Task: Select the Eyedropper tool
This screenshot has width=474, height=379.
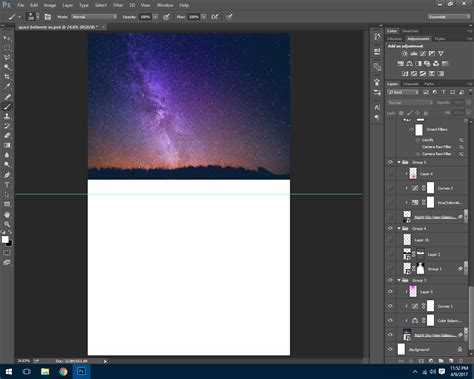Action: pos(7,86)
